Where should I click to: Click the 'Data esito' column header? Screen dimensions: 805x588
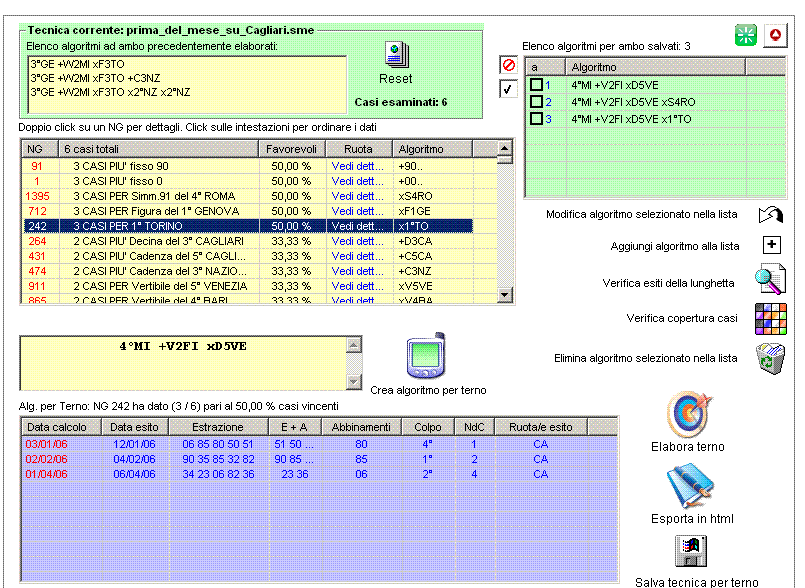pos(135,427)
